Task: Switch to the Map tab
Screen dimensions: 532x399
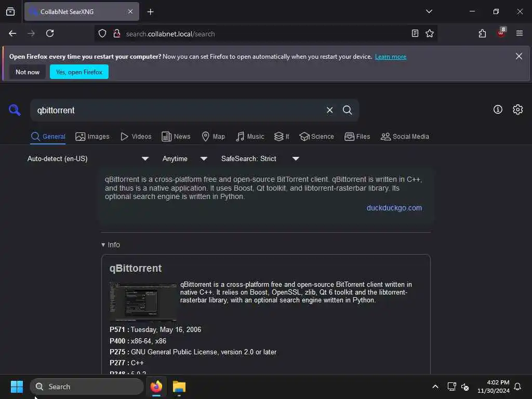Action: [x=213, y=137]
